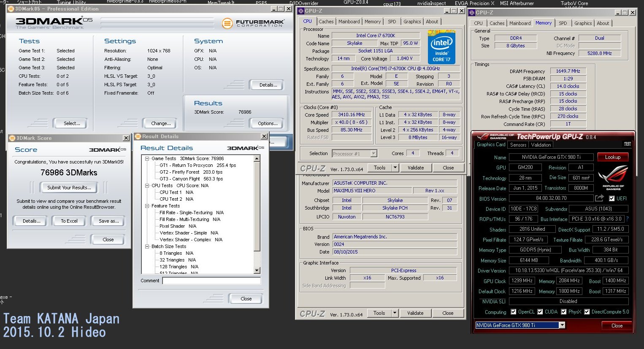Click Details... button in 3DMark Score window
The image size is (644, 349).
[32, 221]
